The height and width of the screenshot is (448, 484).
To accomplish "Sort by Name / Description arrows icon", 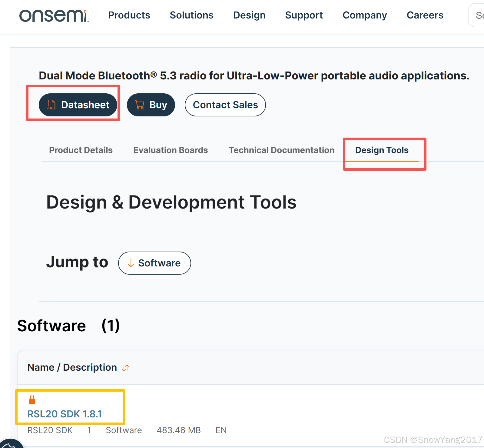I will tap(126, 368).
